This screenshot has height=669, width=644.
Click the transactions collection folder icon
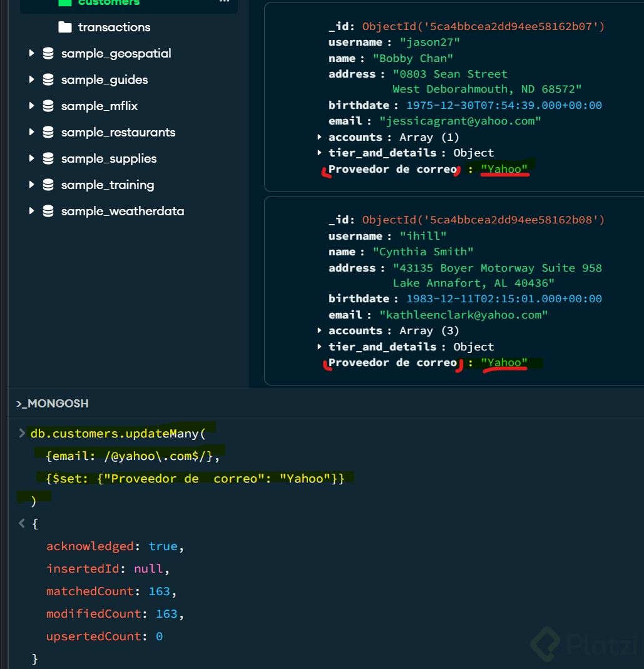point(64,27)
